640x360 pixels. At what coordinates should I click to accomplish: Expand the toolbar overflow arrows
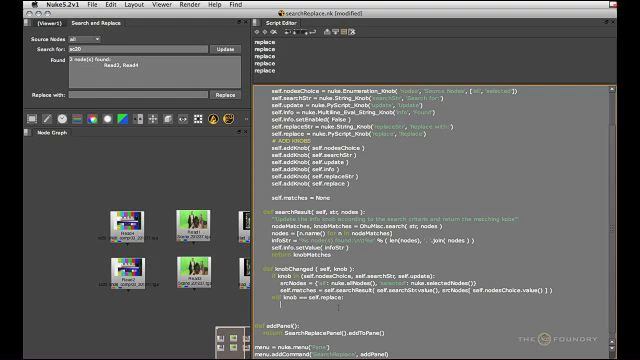point(246,119)
